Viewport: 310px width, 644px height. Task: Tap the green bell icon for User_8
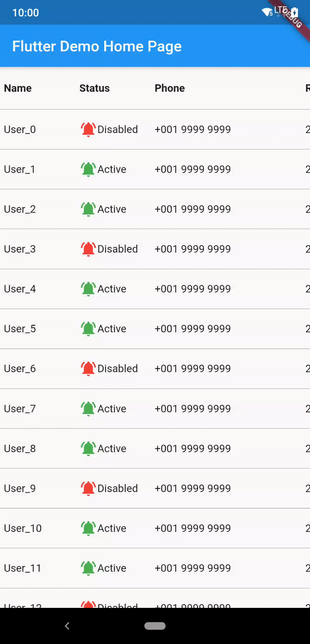tap(88, 448)
